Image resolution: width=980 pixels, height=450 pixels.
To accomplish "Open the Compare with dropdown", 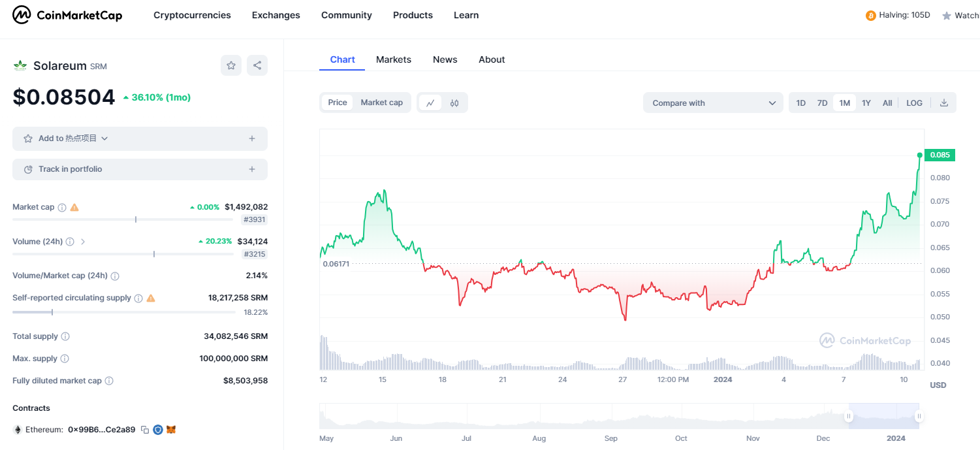I will pos(713,103).
